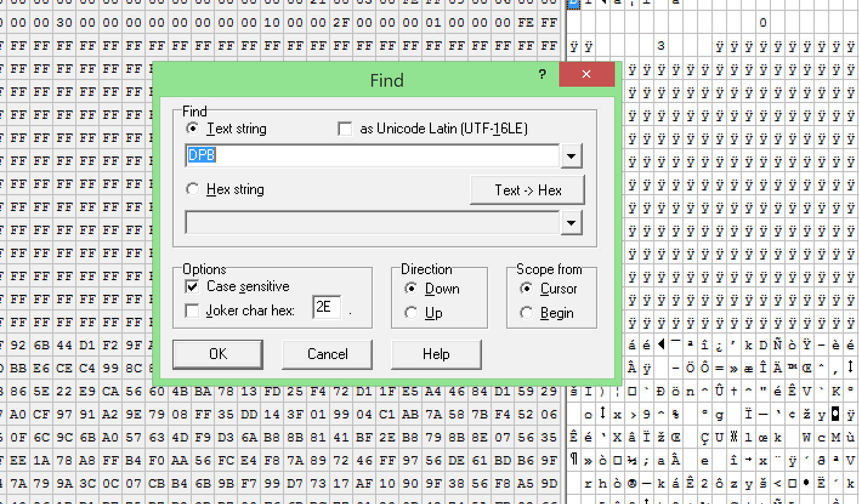
Task: Set scope to Begin
Action: pos(526,313)
